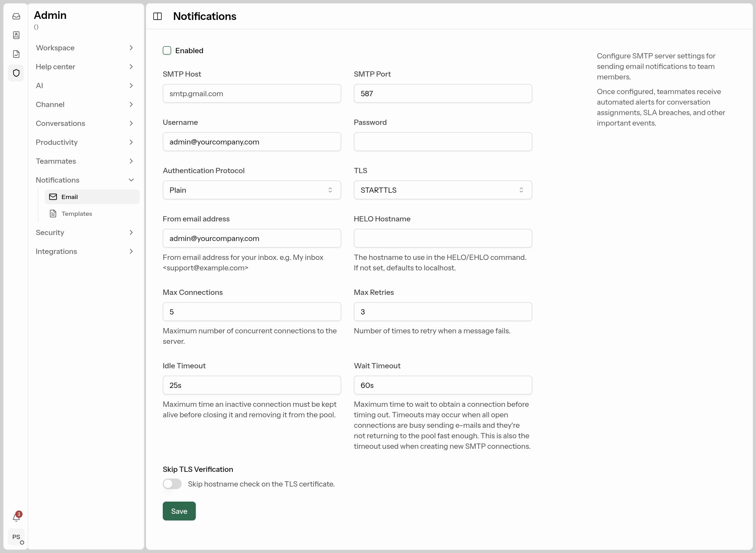The height and width of the screenshot is (553, 756).
Task: Click the Username input field
Action: (x=252, y=142)
